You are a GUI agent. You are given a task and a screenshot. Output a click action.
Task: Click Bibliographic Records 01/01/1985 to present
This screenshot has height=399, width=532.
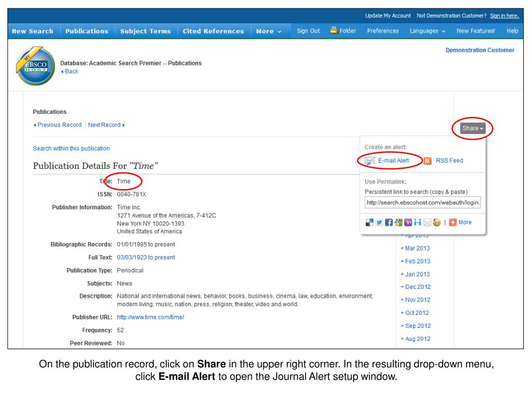pyautogui.click(x=146, y=245)
